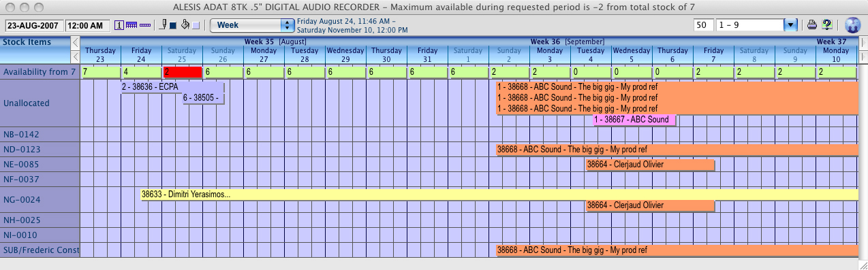The height and width of the screenshot is (270, 868).
Task: Click the single-item '1' view icon
Action: pyautogui.click(x=119, y=25)
